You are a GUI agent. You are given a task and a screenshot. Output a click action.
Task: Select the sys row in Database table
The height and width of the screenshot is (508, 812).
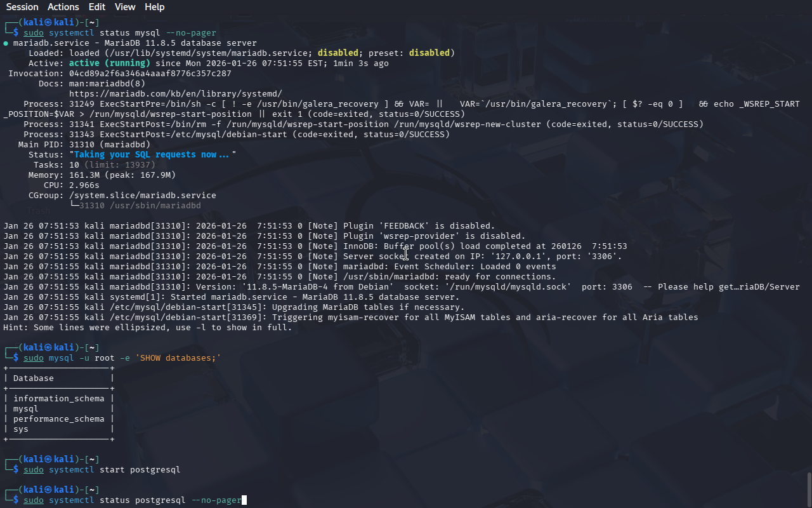20,429
